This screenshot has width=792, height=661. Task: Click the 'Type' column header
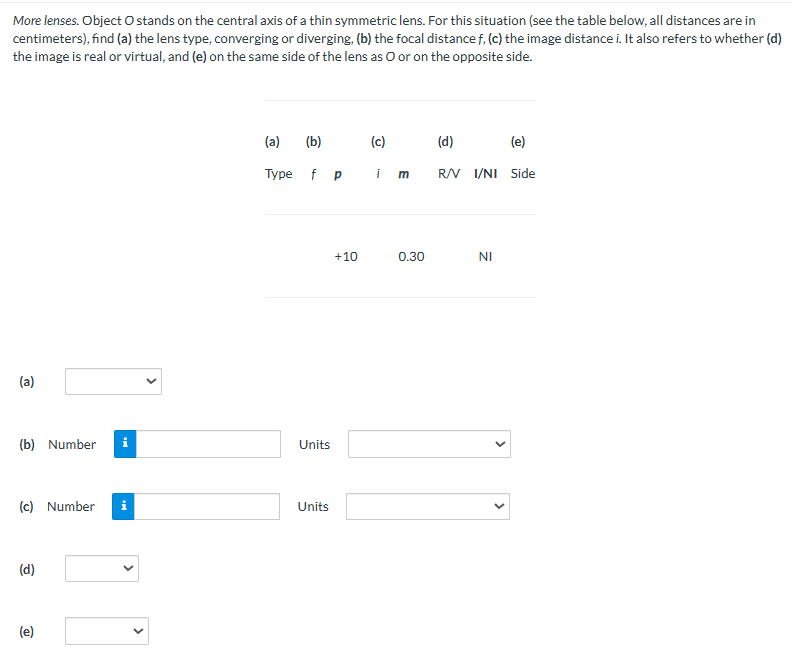click(278, 174)
